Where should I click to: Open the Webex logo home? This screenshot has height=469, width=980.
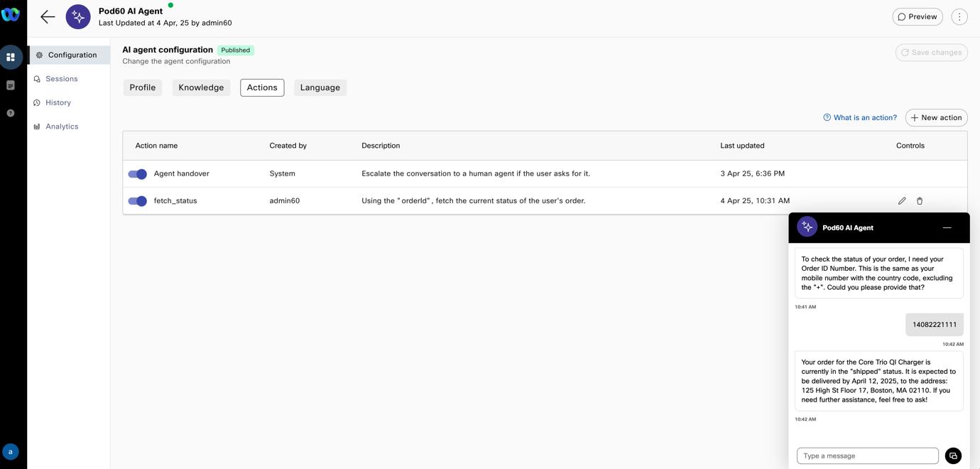pyautogui.click(x=11, y=14)
